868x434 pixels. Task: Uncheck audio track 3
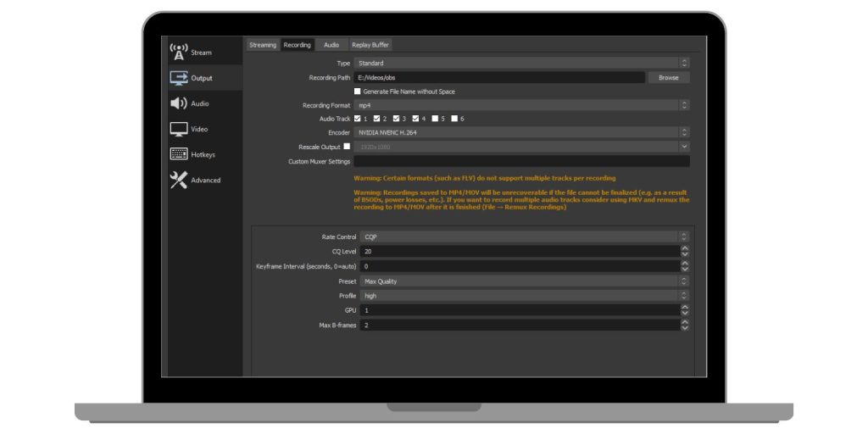click(397, 119)
